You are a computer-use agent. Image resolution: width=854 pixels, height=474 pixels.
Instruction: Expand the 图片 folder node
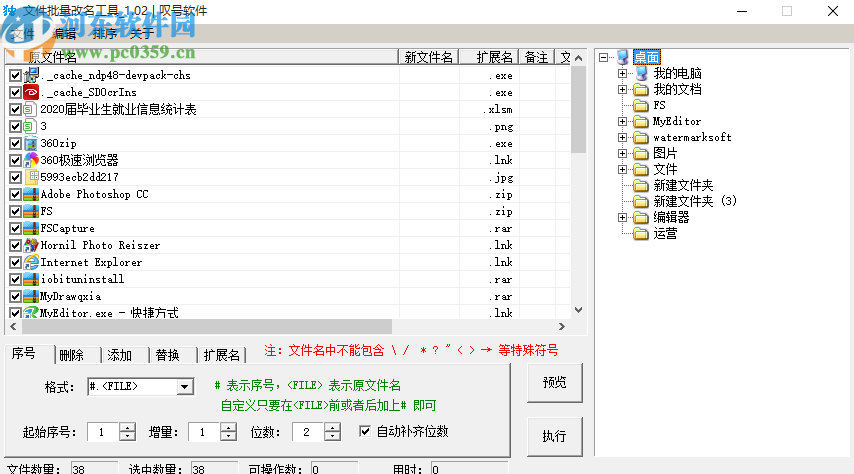622,154
